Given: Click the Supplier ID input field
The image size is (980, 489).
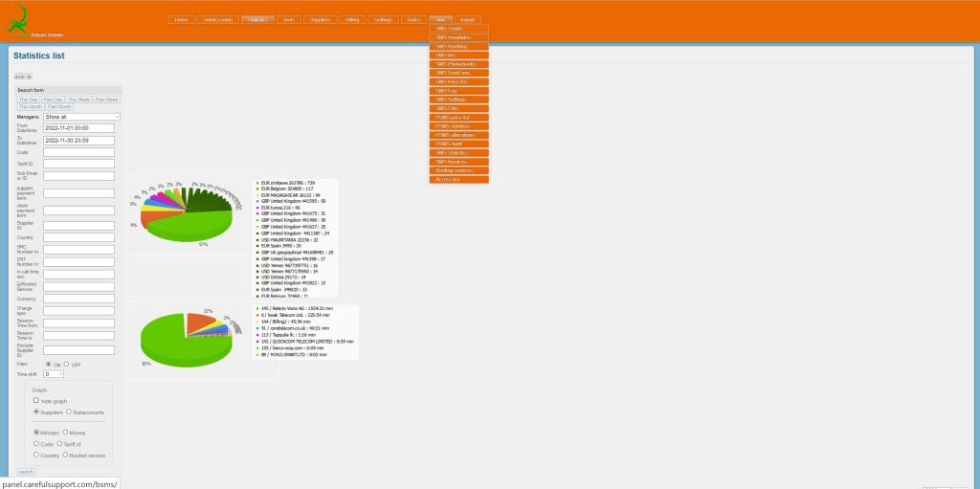Looking at the screenshot, I should [x=78, y=225].
